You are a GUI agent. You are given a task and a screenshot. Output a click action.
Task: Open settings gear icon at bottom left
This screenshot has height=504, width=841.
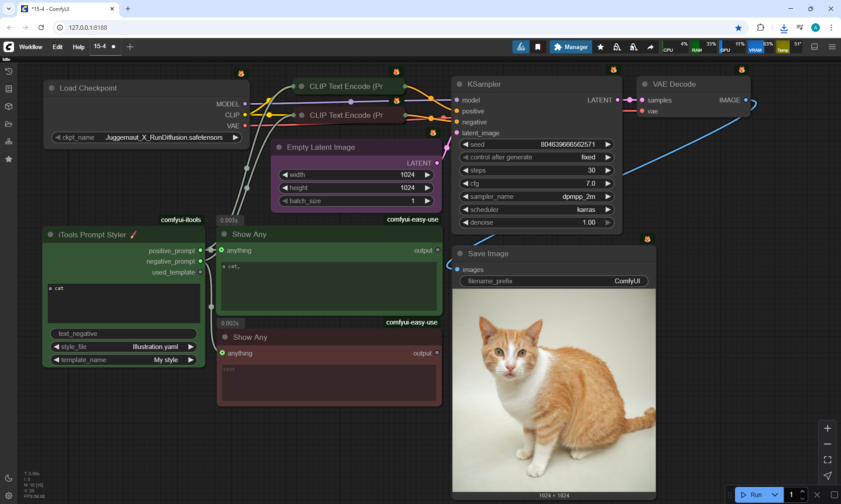pos(8,496)
